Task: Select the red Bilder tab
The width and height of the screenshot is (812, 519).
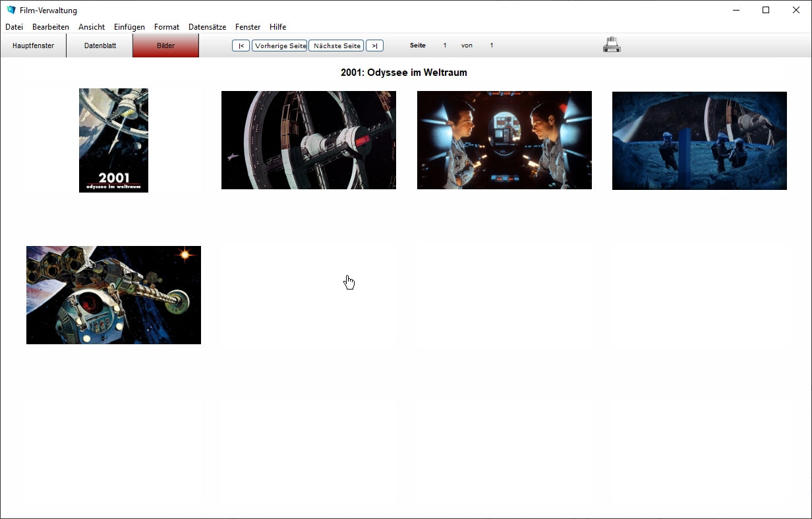Action: tap(165, 46)
